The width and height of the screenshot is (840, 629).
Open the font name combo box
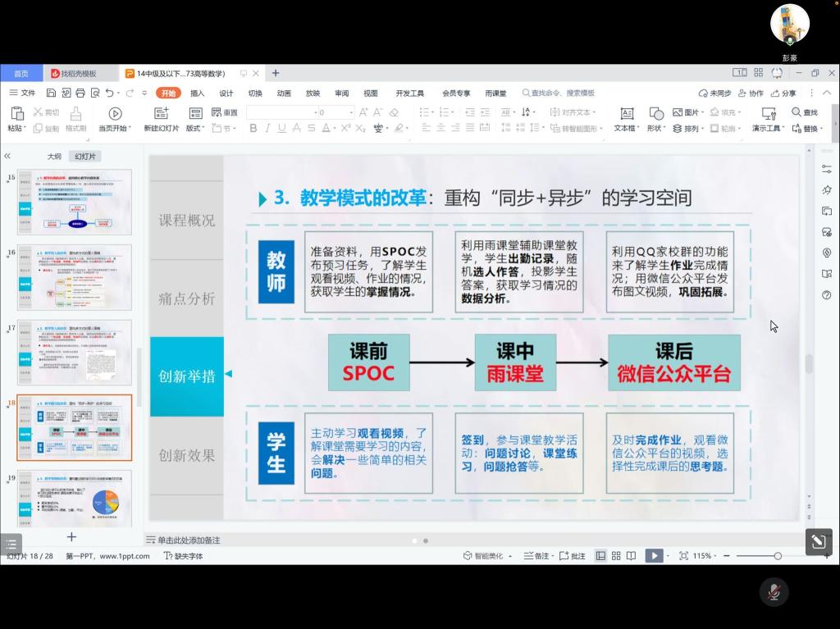pyautogui.click(x=281, y=112)
